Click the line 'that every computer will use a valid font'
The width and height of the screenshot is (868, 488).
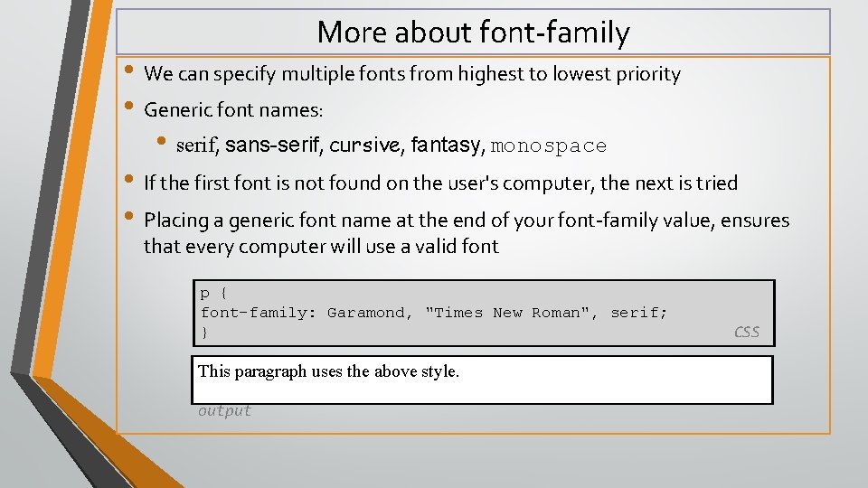click(x=321, y=246)
